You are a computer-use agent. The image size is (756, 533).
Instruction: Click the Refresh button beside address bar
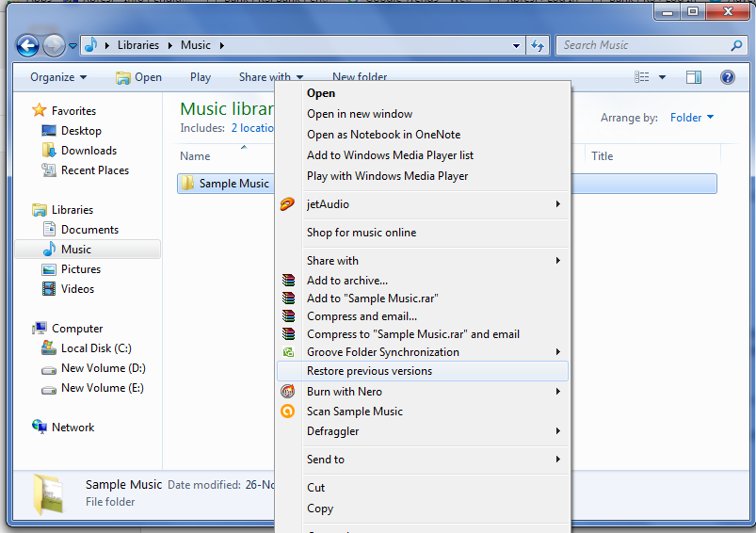(538, 46)
